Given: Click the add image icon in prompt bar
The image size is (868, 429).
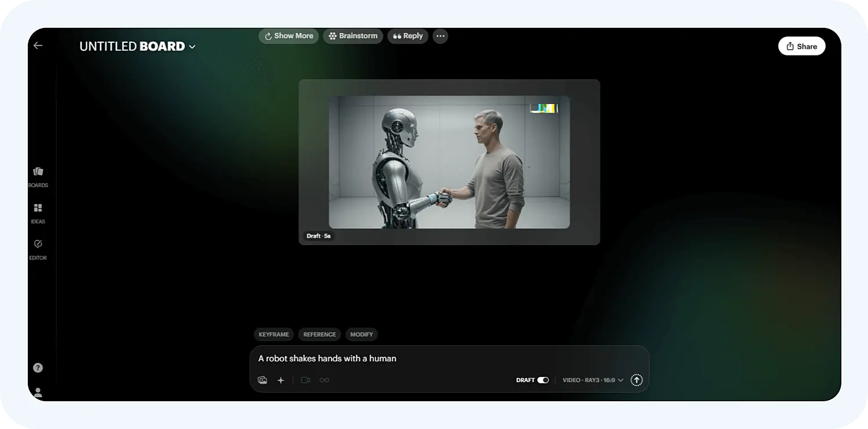Looking at the screenshot, I should [263, 380].
